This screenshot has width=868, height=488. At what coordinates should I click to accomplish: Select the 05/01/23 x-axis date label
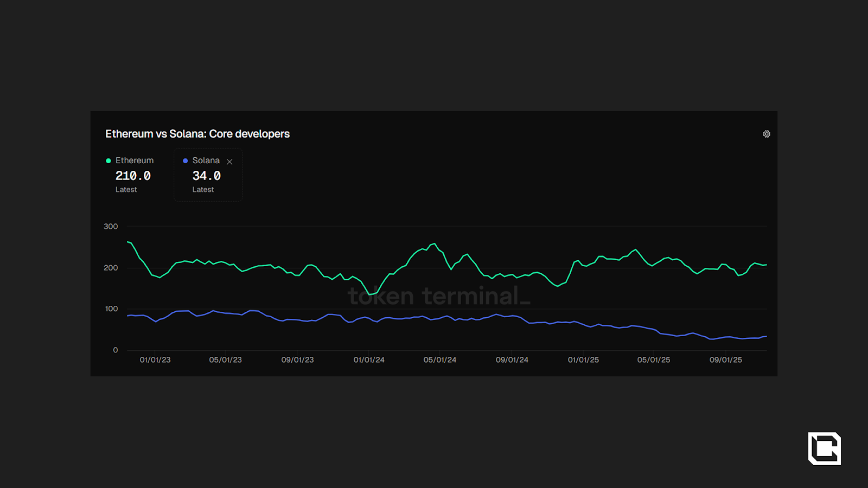(x=226, y=360)
